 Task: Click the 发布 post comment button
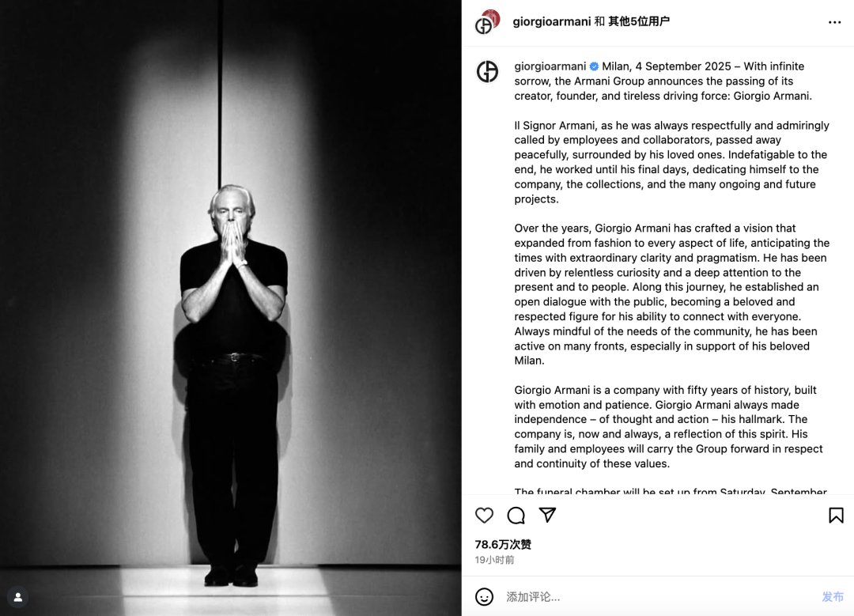(833, 597)
